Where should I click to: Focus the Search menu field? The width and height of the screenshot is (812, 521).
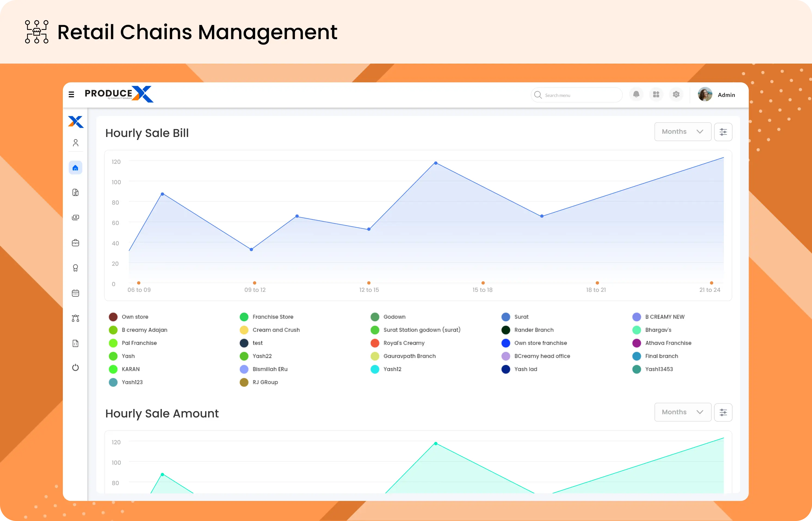tap(576, 95)
